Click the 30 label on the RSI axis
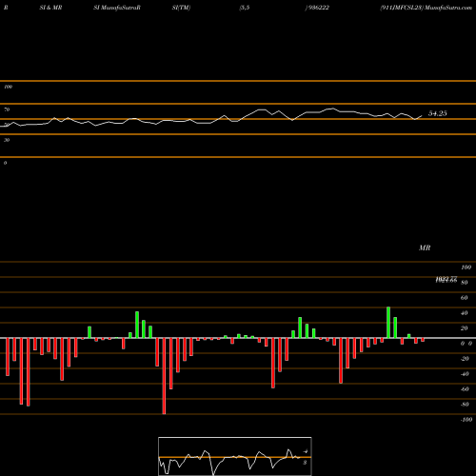The height and width of the screenshot is (476, 476). point(7,140)
